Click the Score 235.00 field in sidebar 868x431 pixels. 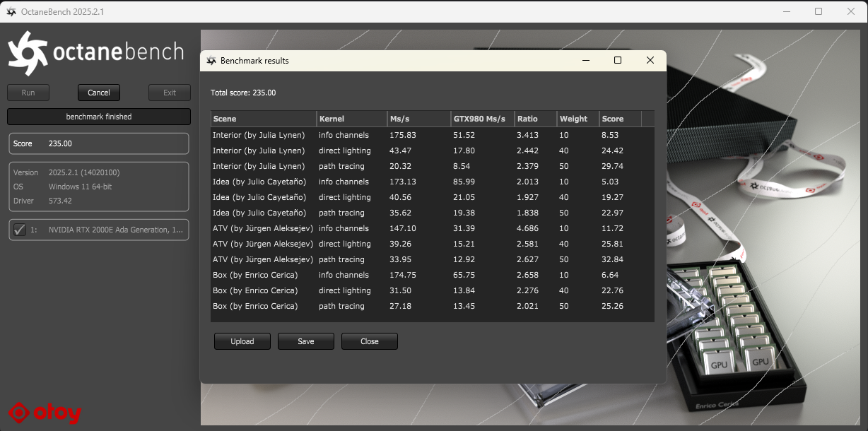(99, 143)
